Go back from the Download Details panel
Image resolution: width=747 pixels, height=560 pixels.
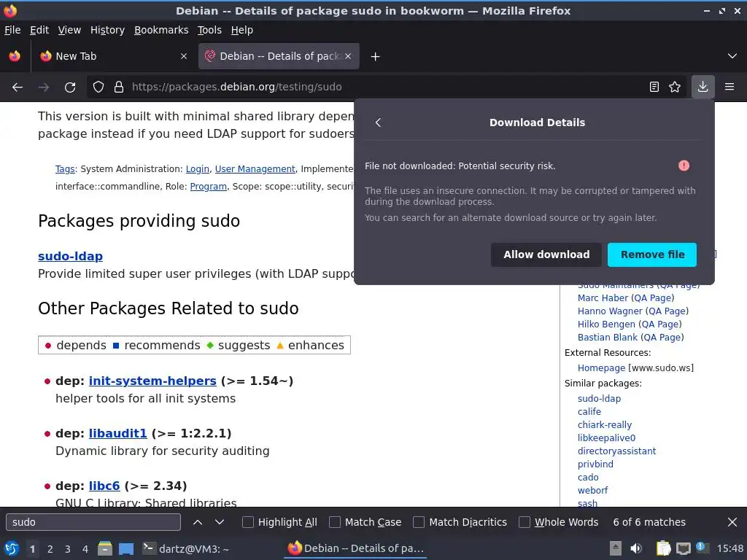378,122
